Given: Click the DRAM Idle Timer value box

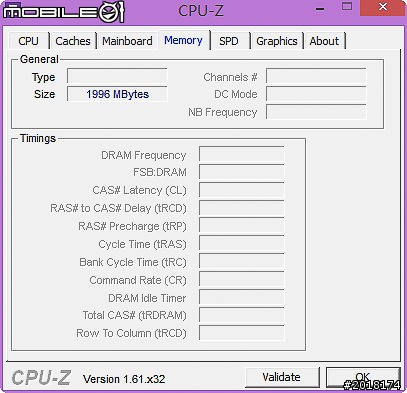Looking at the screenshot, I should (242, 298).
